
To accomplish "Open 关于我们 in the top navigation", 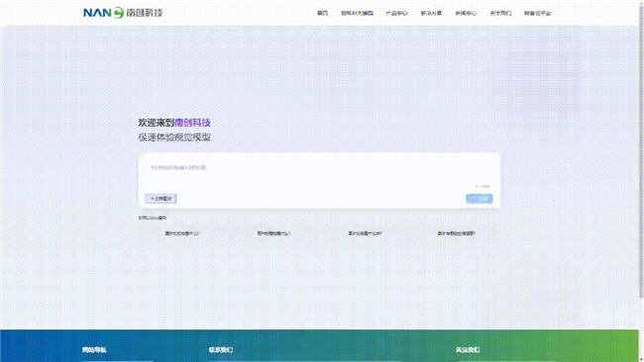I will click(500, 13).
